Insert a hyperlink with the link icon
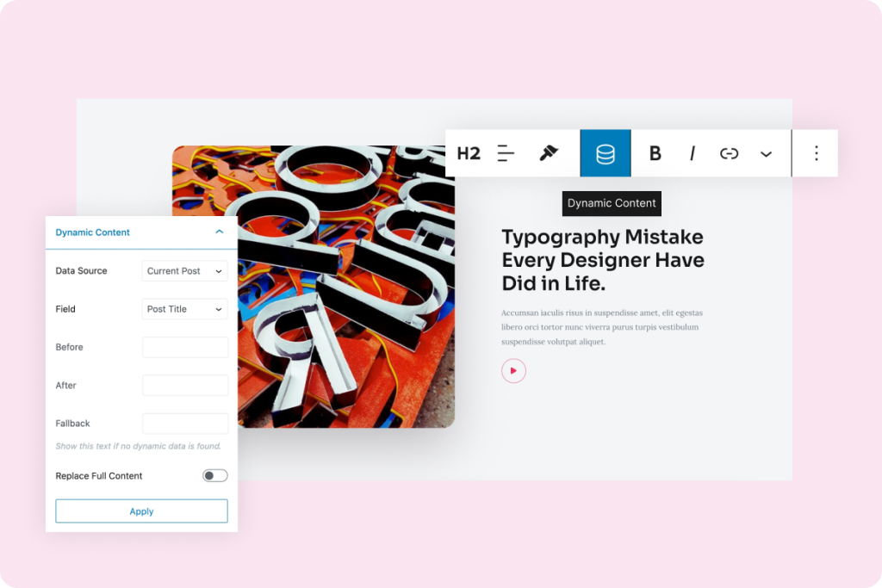 click(x=729, y=153)
